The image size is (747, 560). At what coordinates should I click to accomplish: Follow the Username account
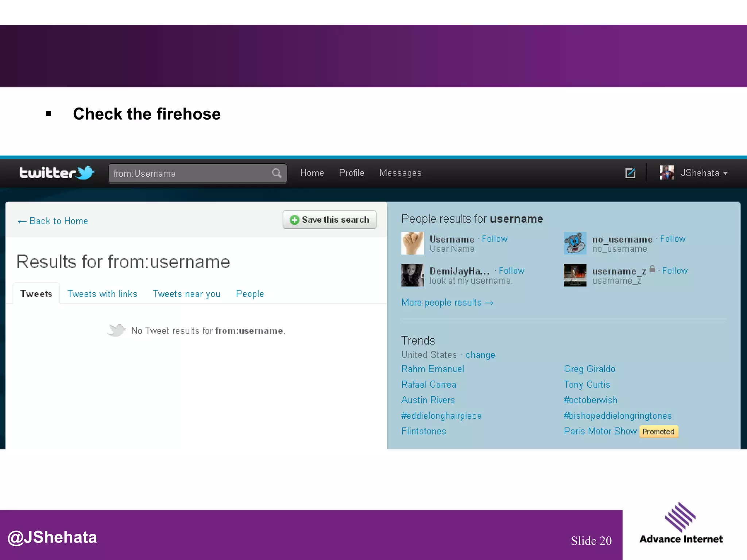[495, 239]
